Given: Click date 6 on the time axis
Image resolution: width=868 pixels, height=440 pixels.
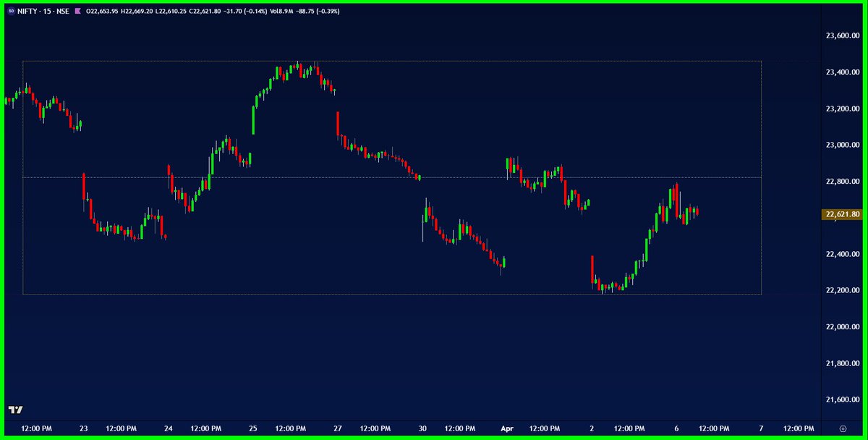Looking at the screenshot, I should coord(676,429).
